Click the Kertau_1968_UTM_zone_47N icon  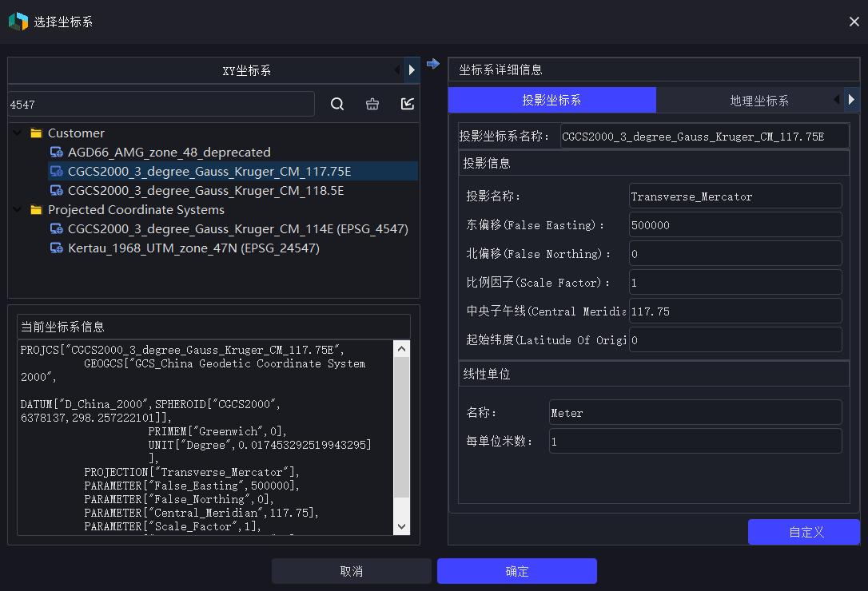click(57, 248)
